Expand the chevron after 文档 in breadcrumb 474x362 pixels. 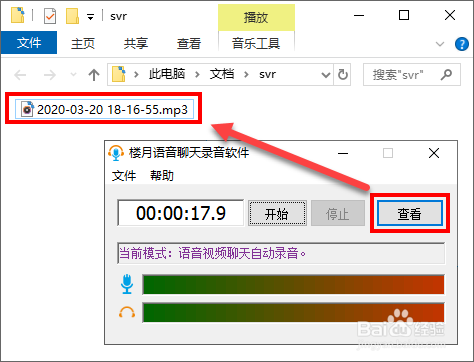point(246,74)
